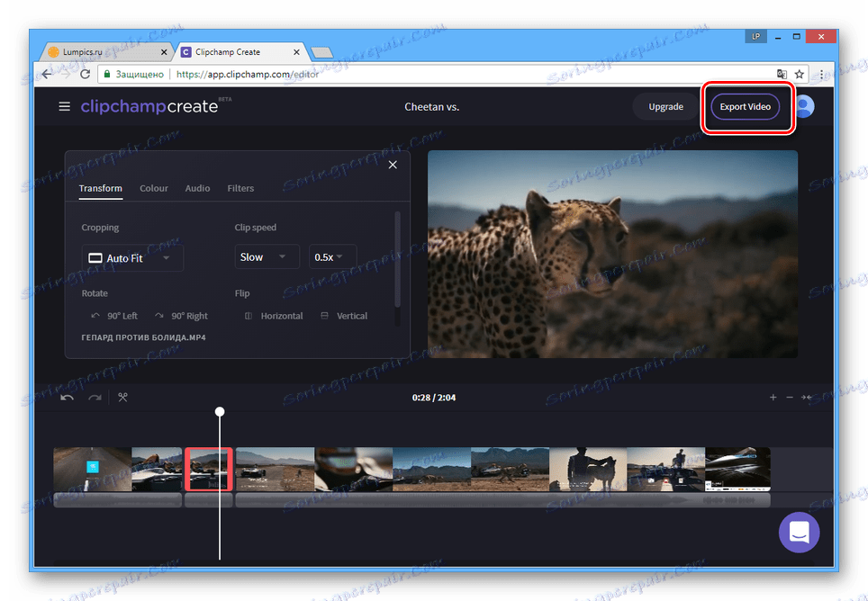Toggle Vertical flip for the clip

tap(343, 316)
